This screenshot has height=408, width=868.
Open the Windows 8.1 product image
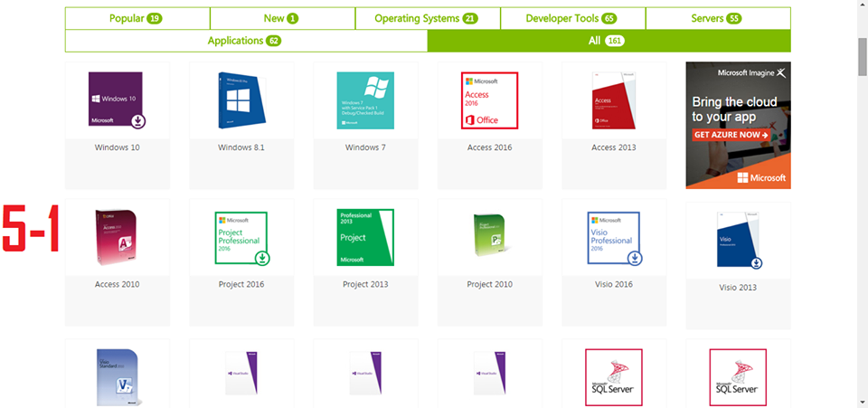[x=241, y=100]
